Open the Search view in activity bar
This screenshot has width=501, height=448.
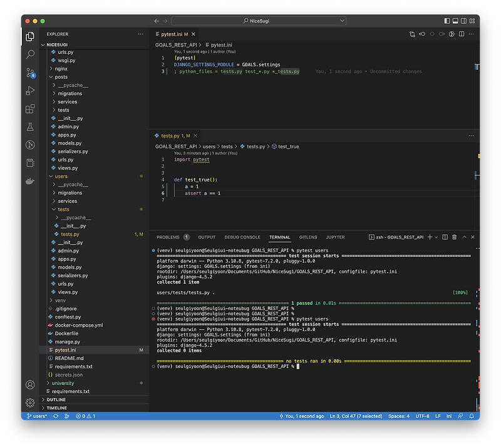(30, 54)
